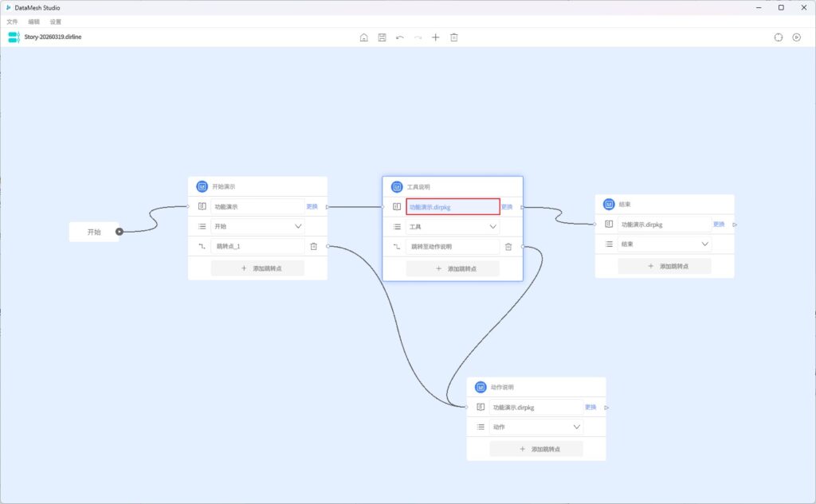Open the 文件 menu

coord(12,21)
